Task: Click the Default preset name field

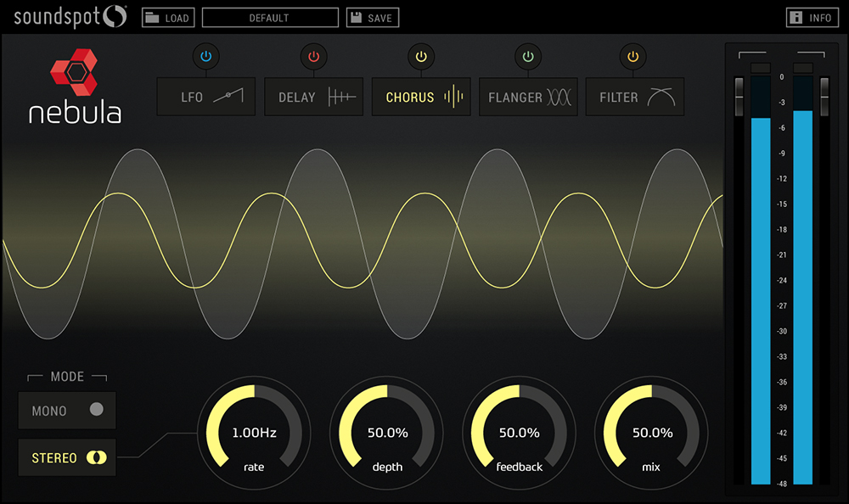Action: pyautogui.click(x=270, y=18)
